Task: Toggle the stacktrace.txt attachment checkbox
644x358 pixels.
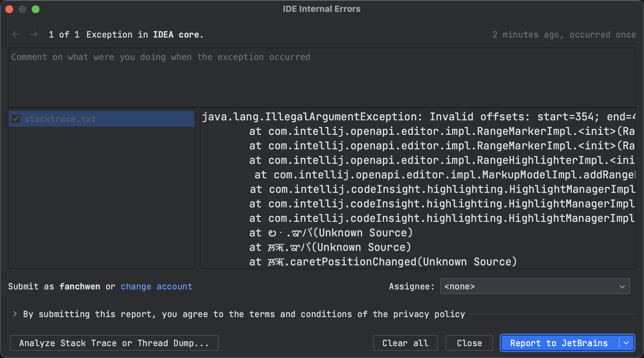Action: (x=16, y=119)
